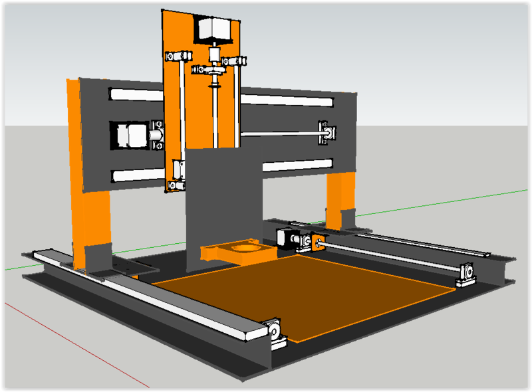Select the front left white linear rail on the base
532x392 pixels.
tap(151, 296)
